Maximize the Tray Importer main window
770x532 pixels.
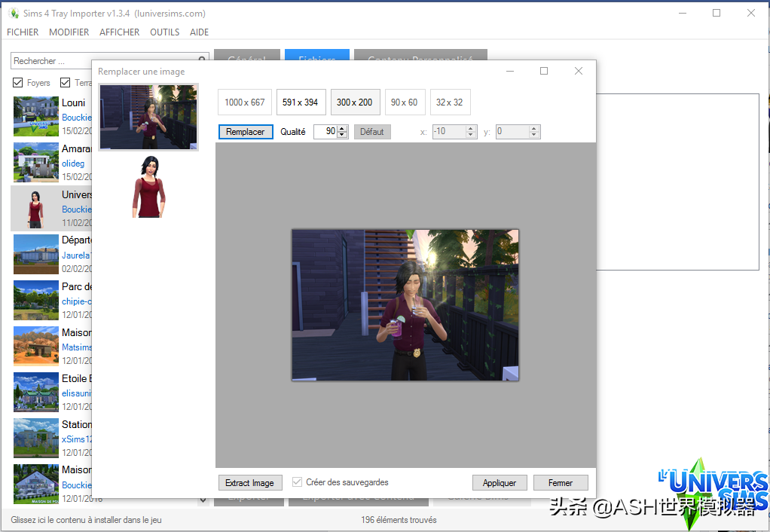[x=717, y=14]
